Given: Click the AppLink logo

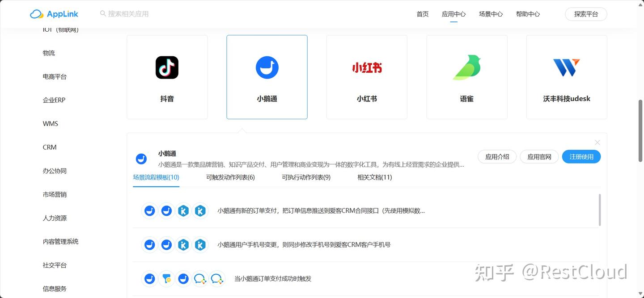Looking at the screenshot, I should pos(54,14).
